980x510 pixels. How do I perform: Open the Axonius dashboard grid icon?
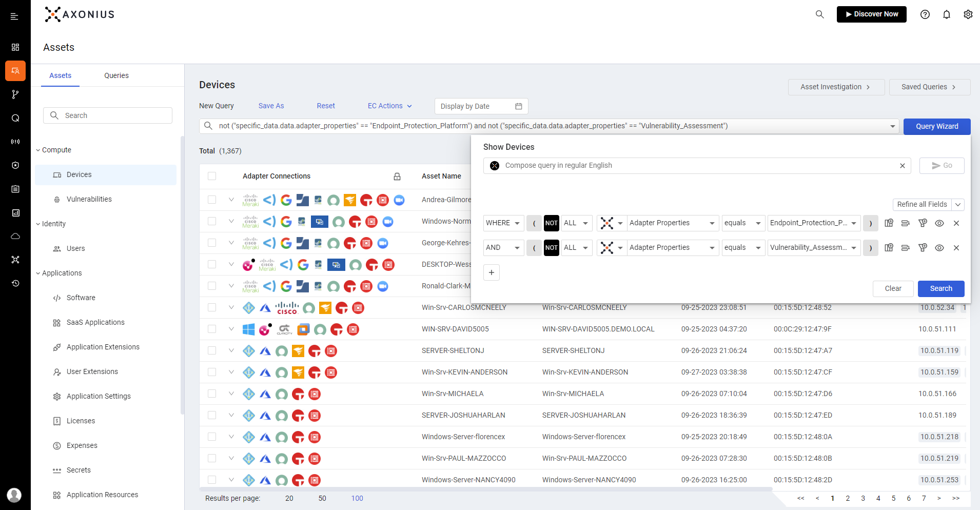pyautogui.click(x=15, y=47)
